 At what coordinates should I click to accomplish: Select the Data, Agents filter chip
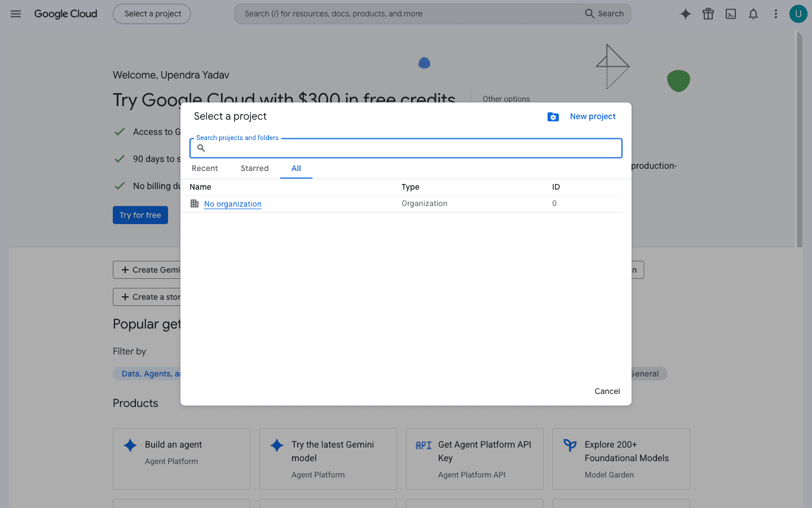coord(147,374)
